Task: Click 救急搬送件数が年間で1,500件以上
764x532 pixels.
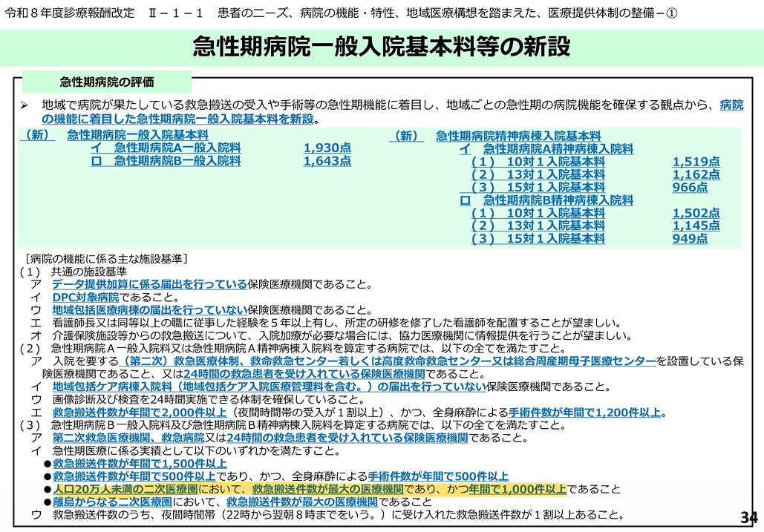Action: 140,464
